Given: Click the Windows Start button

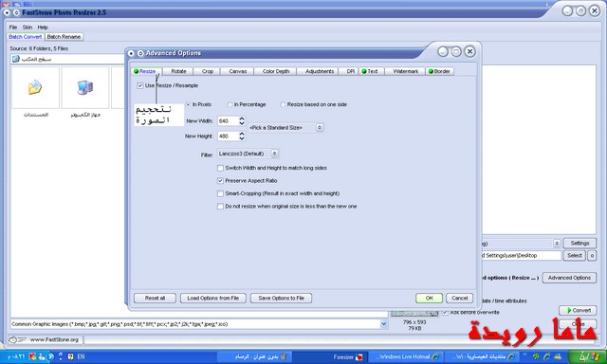Looking at the screenshot, I should tap(586, 356).
